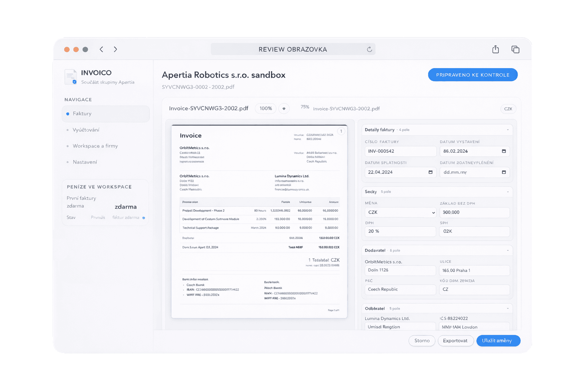Go forward with the right arrow icon

pos(115,49)
